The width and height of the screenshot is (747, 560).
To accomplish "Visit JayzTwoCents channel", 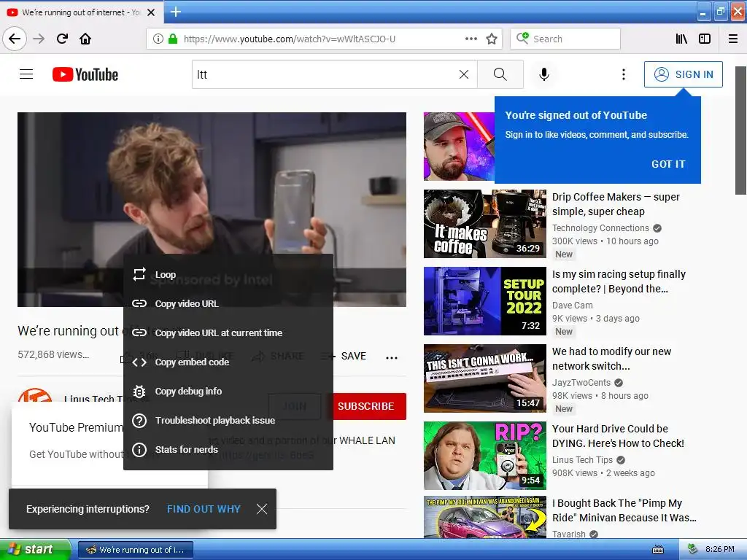I will point(581,382).
